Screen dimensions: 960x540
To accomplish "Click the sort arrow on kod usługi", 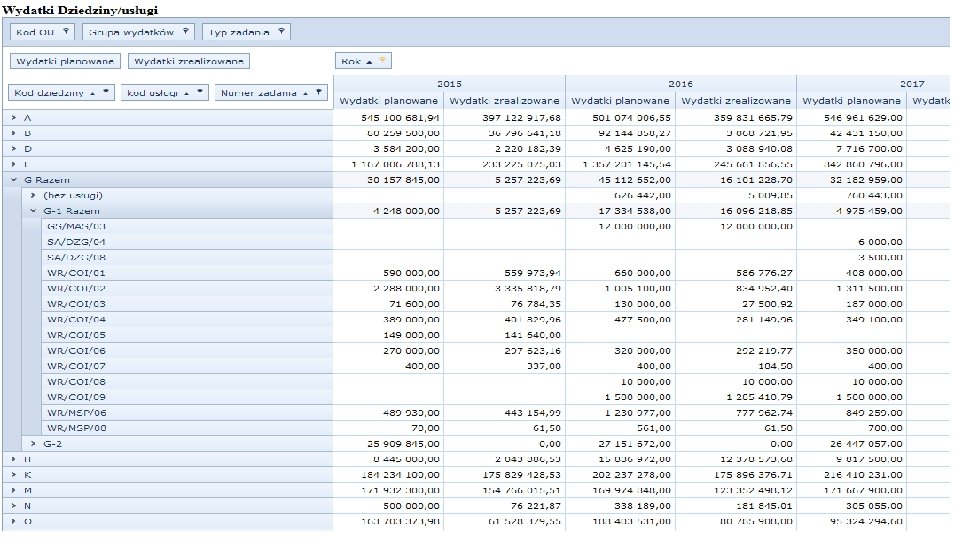I will click(x=186, y=93).
